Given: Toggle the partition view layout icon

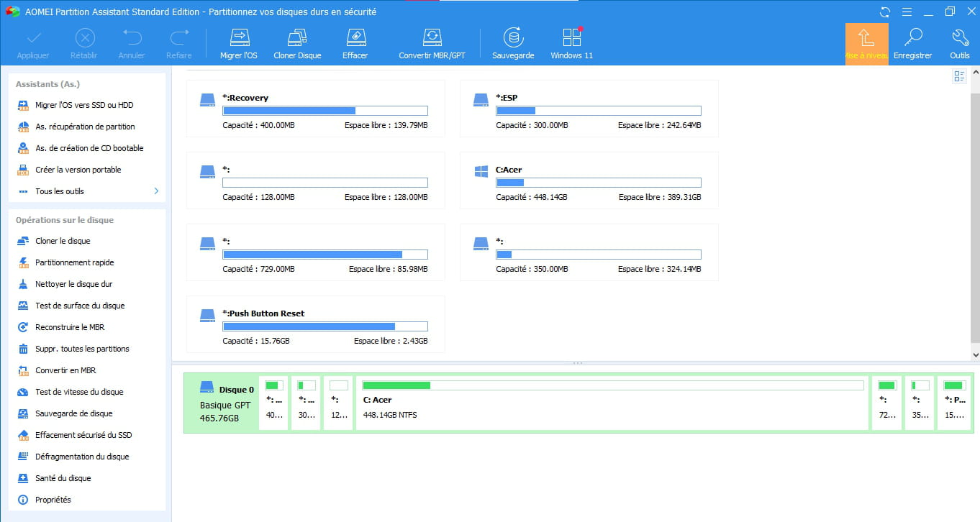Looking at the screenshot, I should [x=959, y=76].
